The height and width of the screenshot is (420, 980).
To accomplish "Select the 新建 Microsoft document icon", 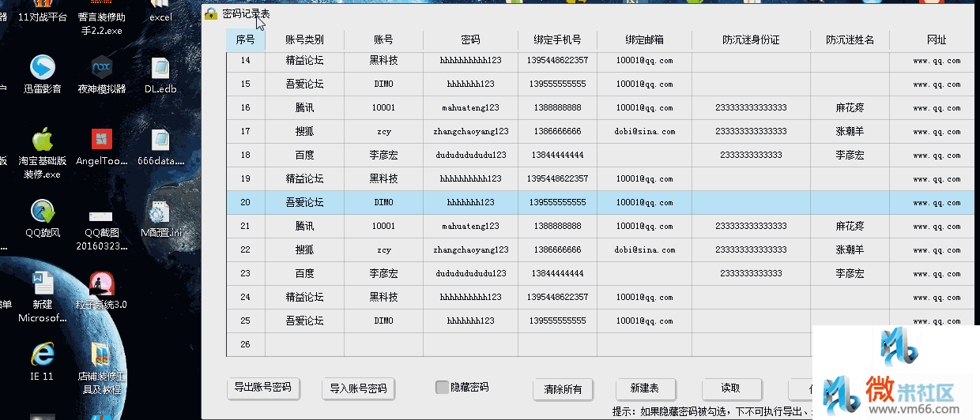I will tap(43, 297).
